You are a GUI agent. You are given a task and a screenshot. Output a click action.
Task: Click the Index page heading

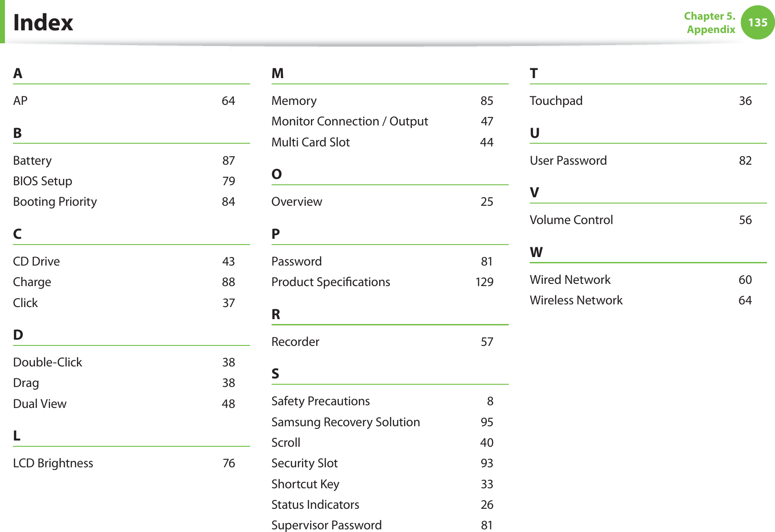(x=43, y=22)
